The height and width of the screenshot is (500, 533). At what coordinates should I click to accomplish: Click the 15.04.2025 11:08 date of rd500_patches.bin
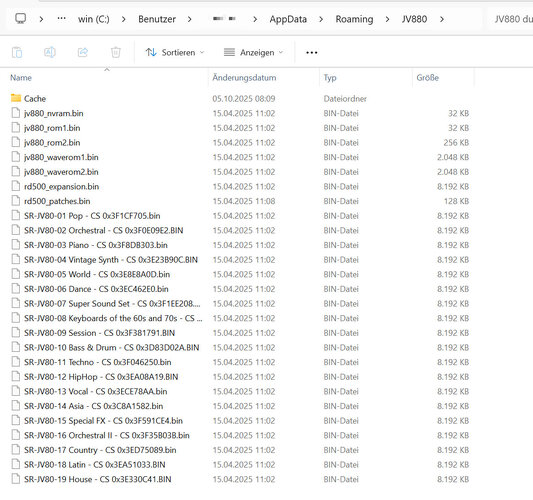(x=244, y=201)
